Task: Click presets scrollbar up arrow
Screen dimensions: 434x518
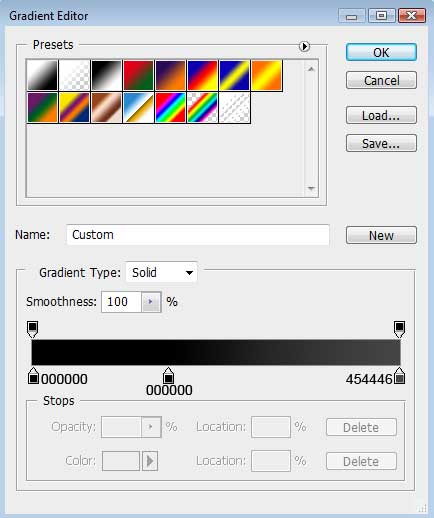Action: 311,69
